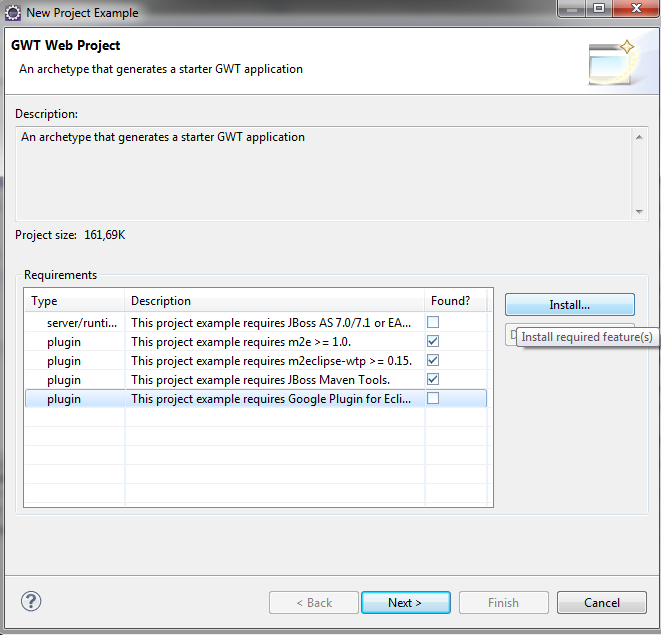
Task: Open the help question mark icon
Action: (x=31, y=601)
